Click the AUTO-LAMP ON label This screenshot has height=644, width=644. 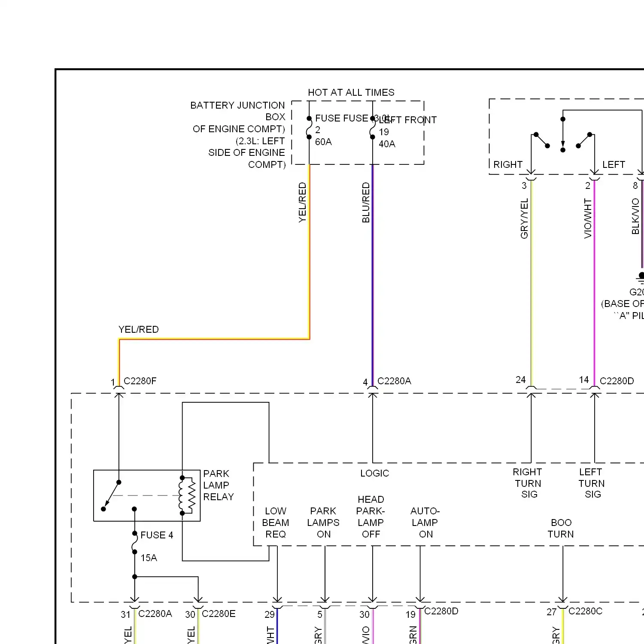pos(425,522)
